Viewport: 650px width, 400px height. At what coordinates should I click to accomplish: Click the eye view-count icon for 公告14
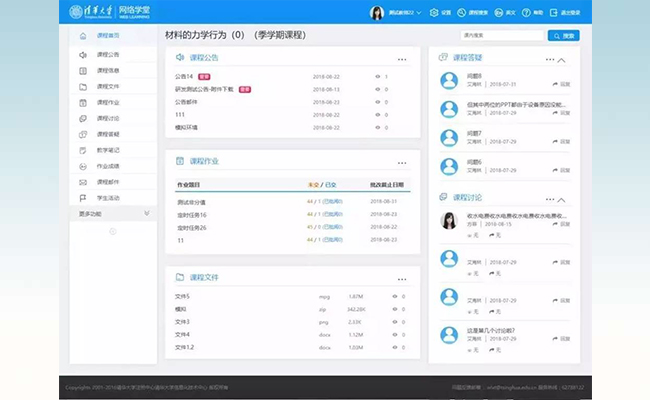[x=377, y=76]
